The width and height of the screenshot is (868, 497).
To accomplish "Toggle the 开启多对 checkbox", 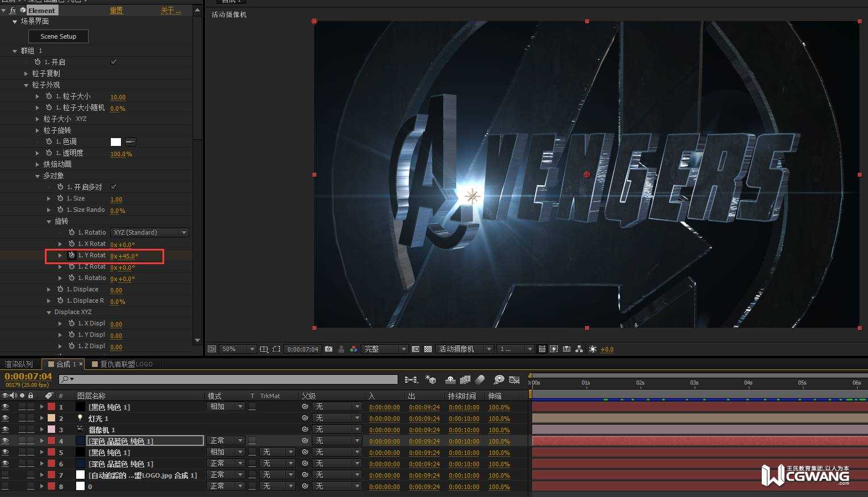I will [x=114, y=187].
